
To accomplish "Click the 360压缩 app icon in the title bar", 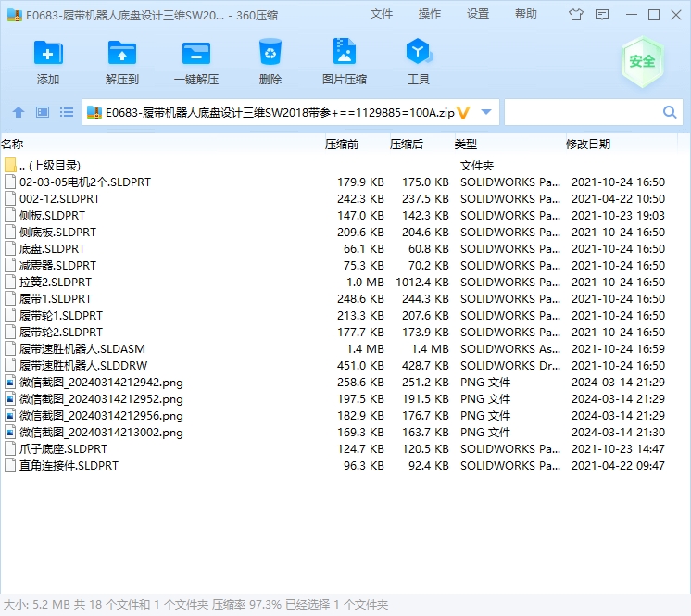I will point(15,15).
